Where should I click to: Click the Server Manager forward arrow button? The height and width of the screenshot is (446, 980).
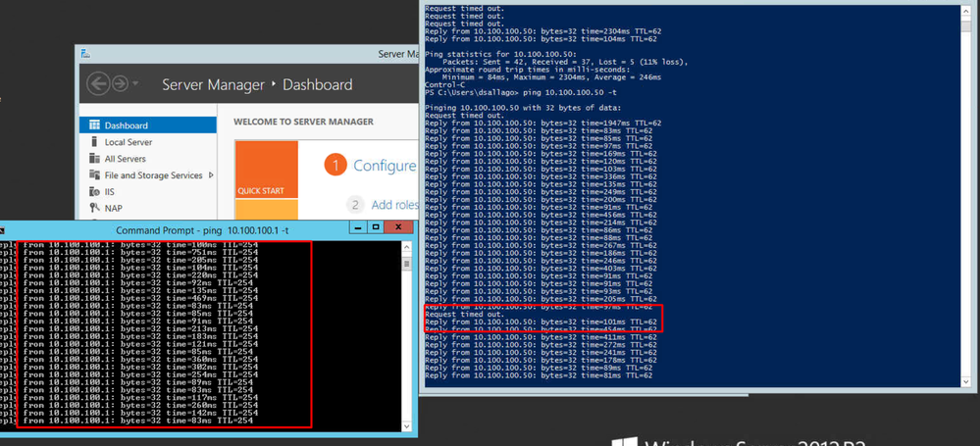[x=120, y=84]
